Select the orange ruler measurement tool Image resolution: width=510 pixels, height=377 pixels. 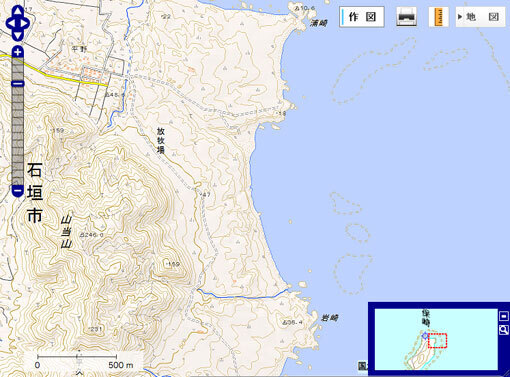pos(439,17)
